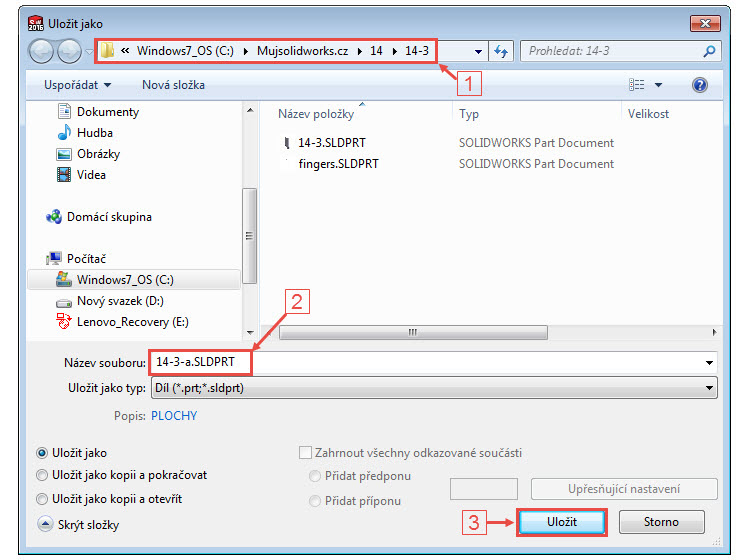Select Uložit jako kopii a pokračovat option

pos(42,475)
